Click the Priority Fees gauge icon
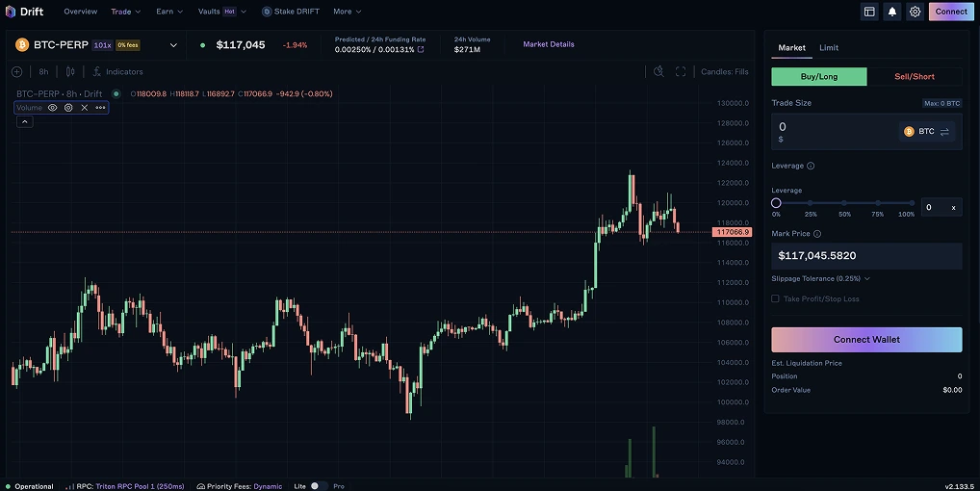The image size is (980, 491). (x=200, y=486)
